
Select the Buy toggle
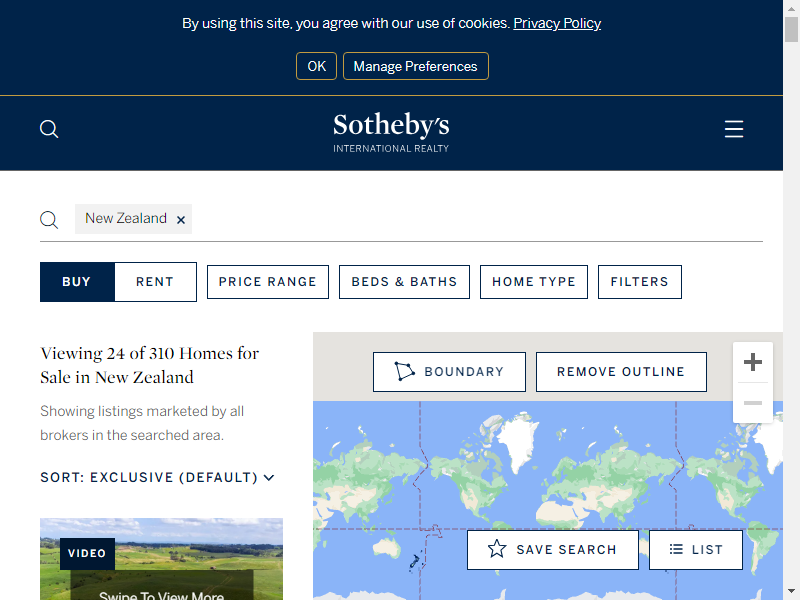(x=77, y=282)
